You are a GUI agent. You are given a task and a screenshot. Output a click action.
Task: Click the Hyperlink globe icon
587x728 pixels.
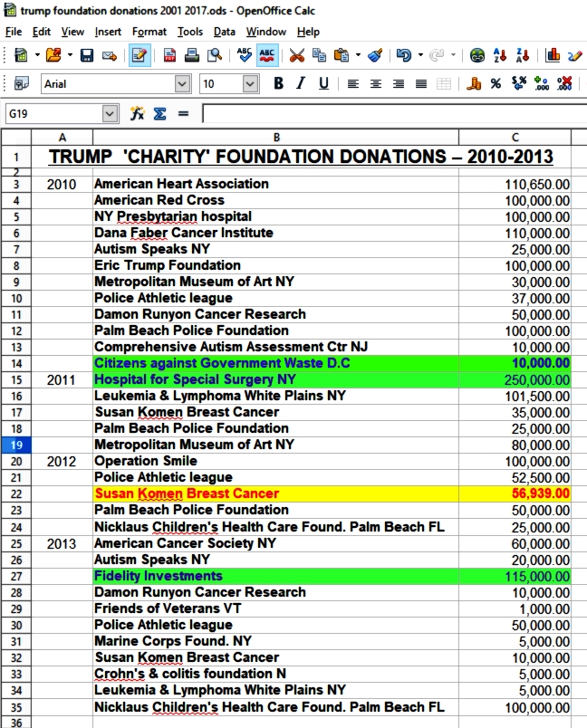tap(477, 56)
